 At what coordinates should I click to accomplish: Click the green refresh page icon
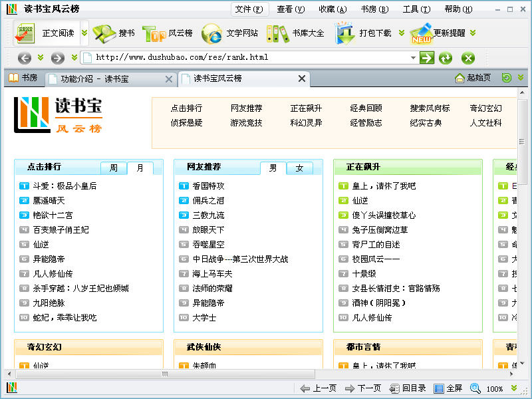[x=445, y=58]
